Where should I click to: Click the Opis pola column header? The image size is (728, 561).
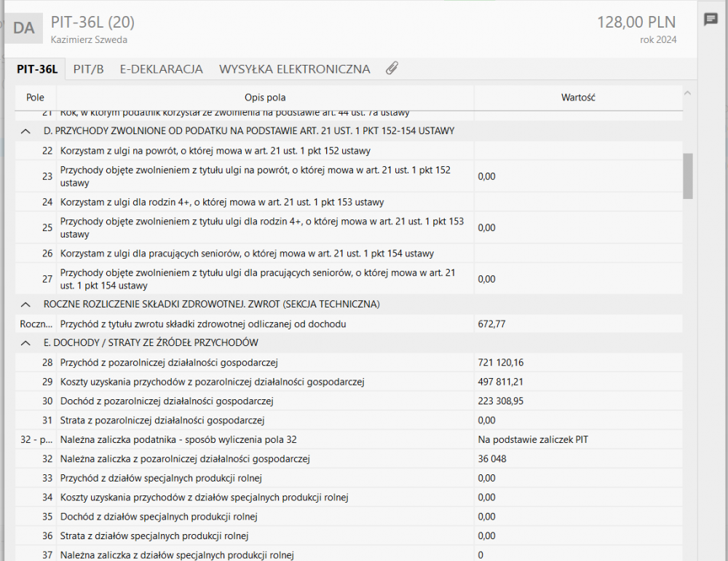[x=265, y=98]
